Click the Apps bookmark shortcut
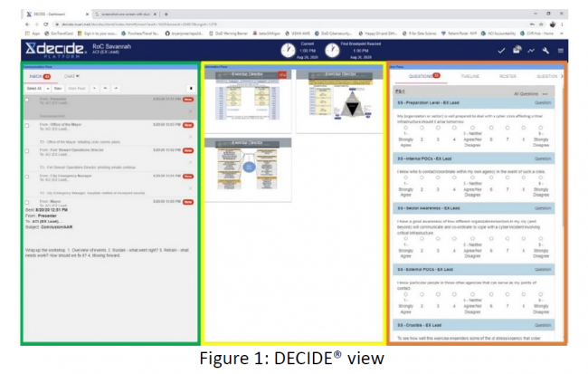The height and width of the screenshot is (374, 588). [33, 34]
